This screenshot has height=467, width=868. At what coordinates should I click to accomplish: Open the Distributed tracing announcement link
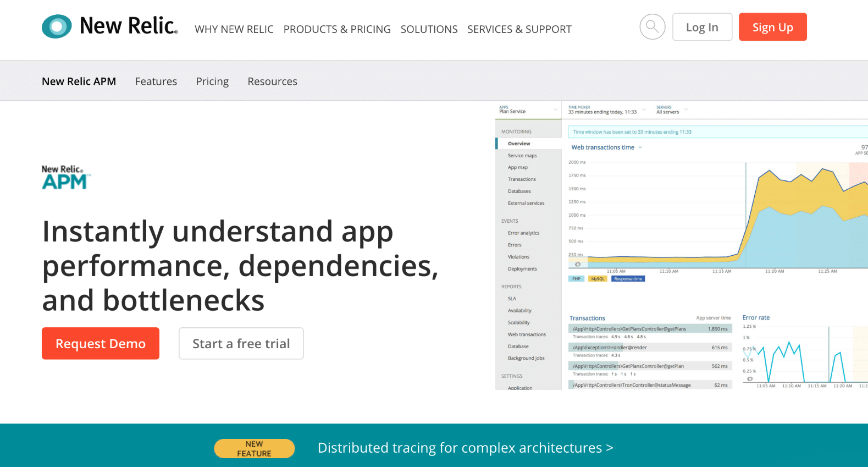point(465,448)
